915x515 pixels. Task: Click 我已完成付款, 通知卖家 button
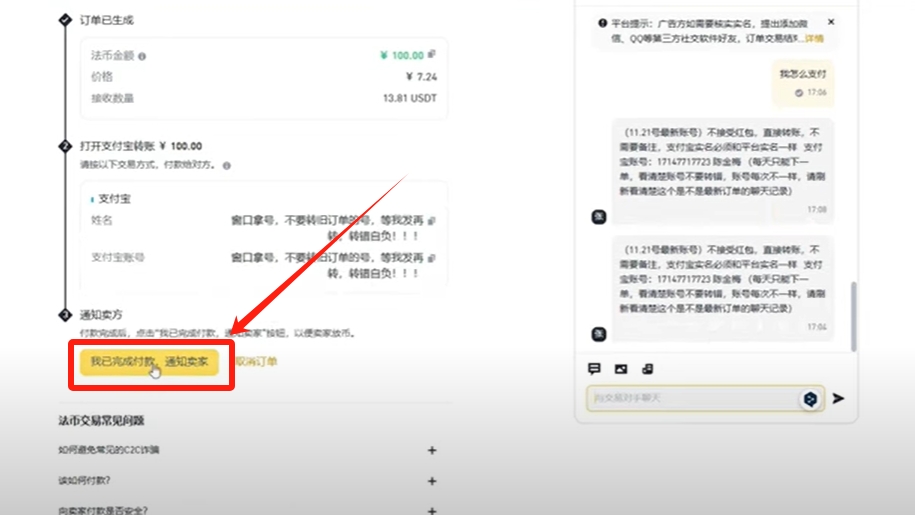[x=149, y=362]
